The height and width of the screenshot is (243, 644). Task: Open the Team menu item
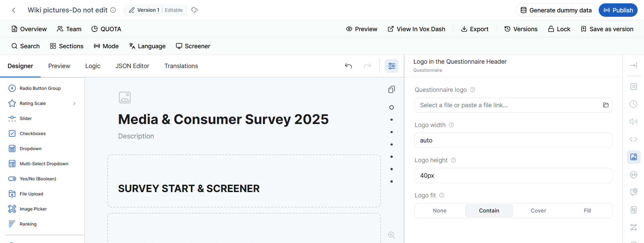click(x=69, y=29)
